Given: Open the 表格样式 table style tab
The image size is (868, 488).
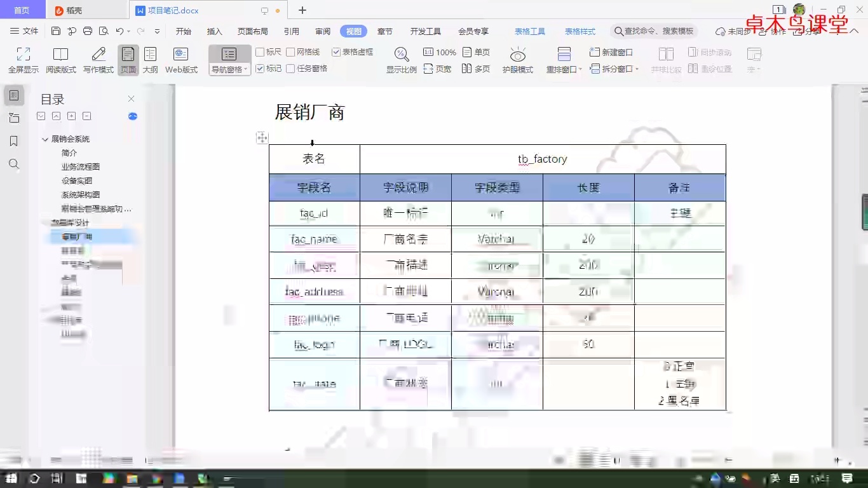Looking at the screenshot, I should (x=580, y=30).
